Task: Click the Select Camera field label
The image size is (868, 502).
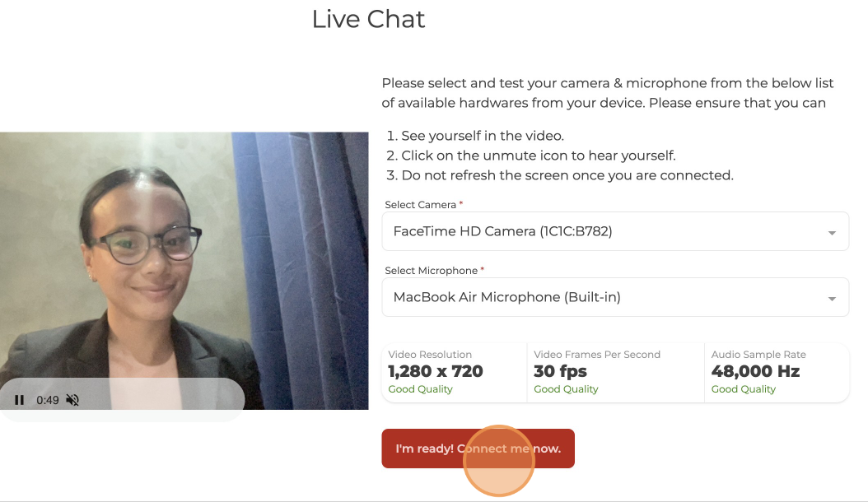Action: click(420, 205)
